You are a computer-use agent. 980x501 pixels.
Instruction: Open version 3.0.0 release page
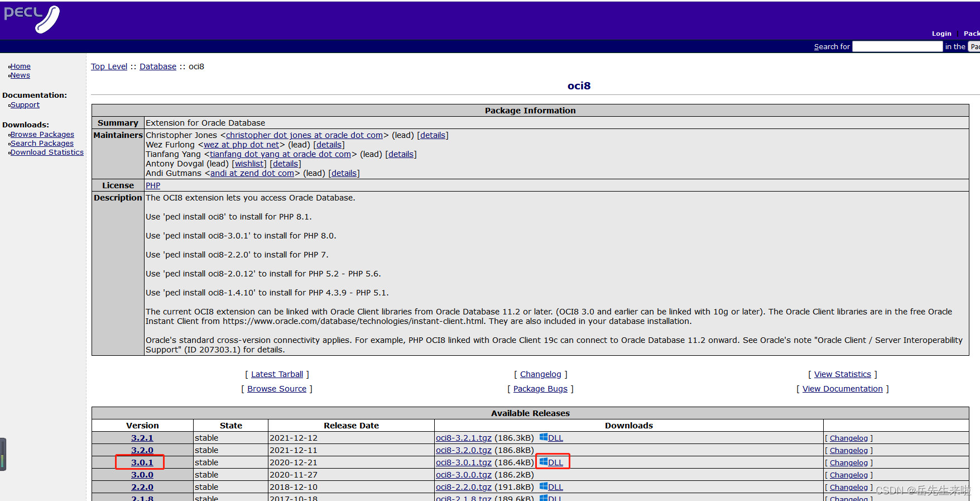142,475
